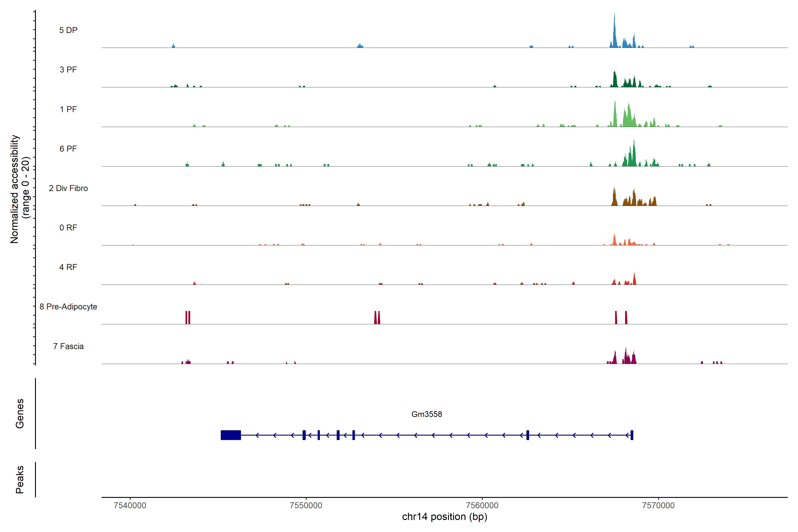This screenshot has width=798, height=532.
Task: Click the 7550000 axis tick label
Action: tap(306, 506)
